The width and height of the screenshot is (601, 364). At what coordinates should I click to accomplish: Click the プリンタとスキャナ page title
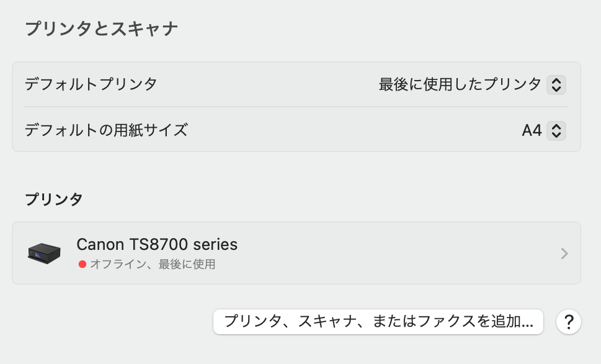(102, 29)
